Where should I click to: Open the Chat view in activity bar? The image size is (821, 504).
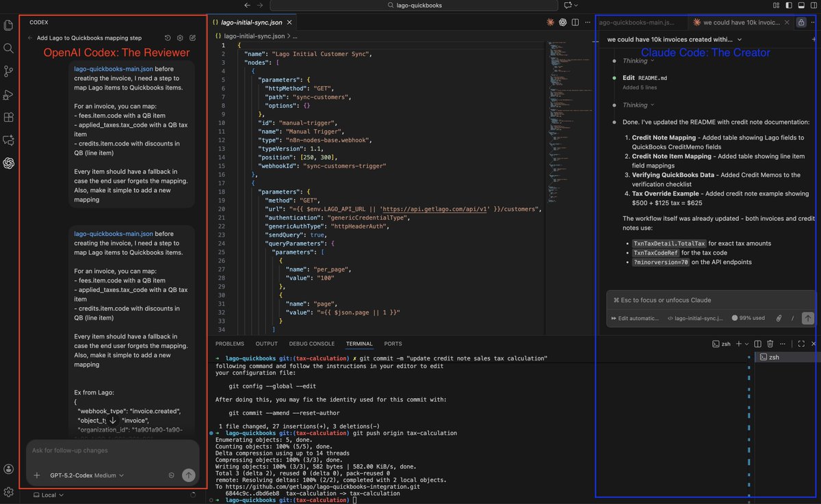click(x=8, y=140)
